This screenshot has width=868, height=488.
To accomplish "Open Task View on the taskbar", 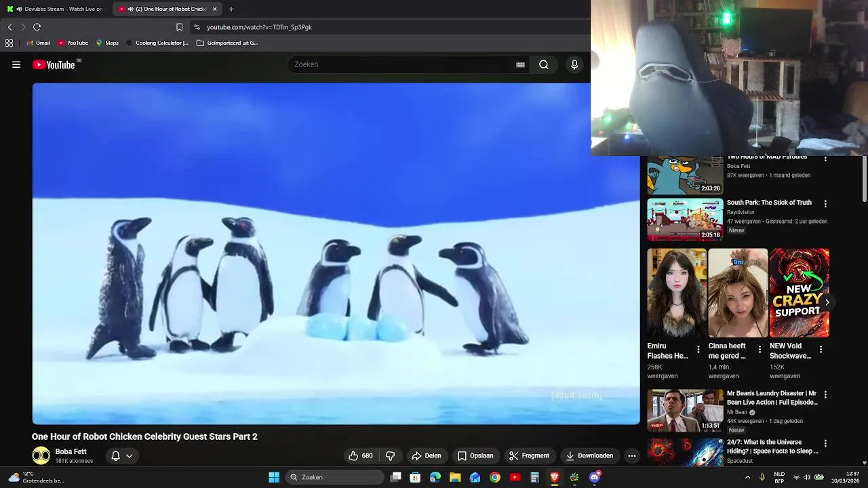I will tap(396, 477).
